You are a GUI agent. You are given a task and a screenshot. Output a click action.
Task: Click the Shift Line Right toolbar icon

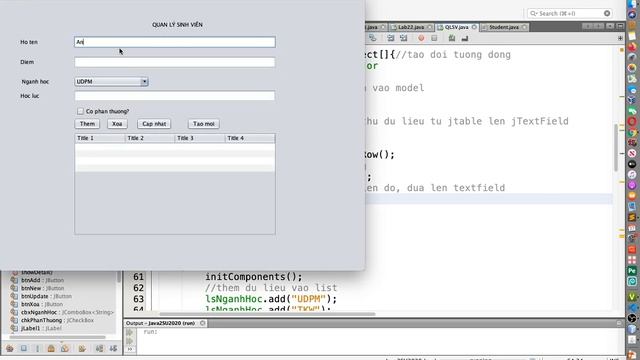click(403, 38)
